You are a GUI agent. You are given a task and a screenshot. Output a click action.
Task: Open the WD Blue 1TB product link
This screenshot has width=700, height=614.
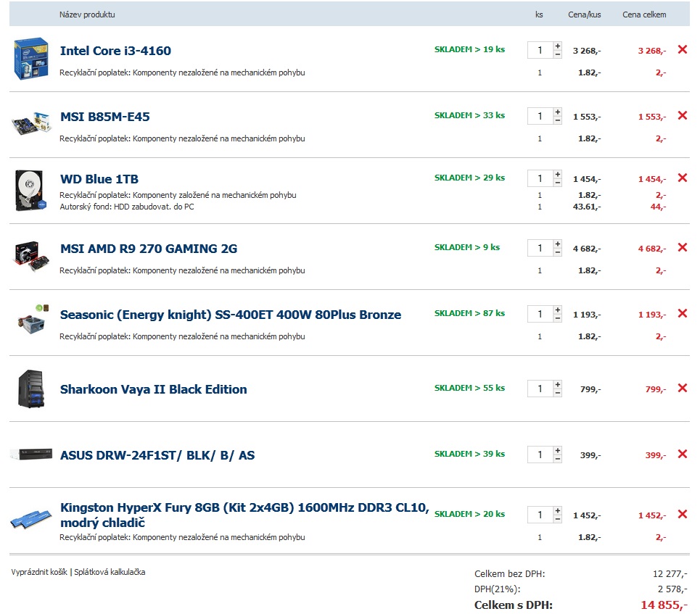(x=99, y=179)
